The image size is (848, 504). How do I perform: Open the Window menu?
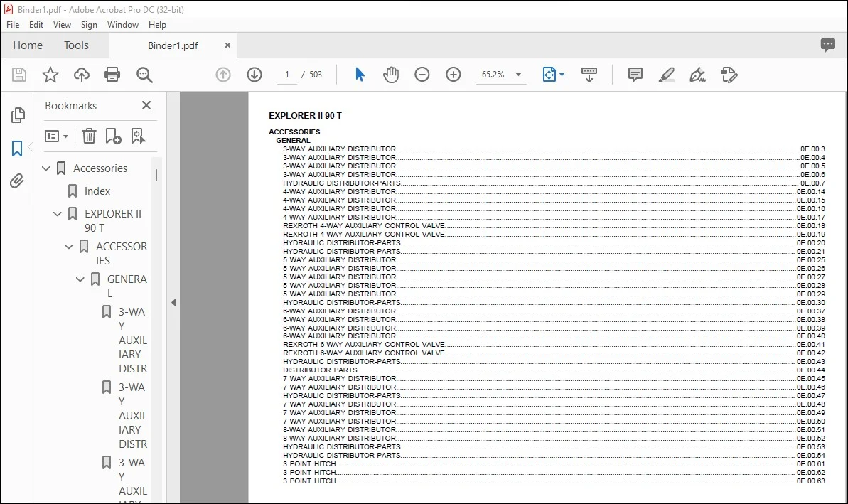[123, 25]
